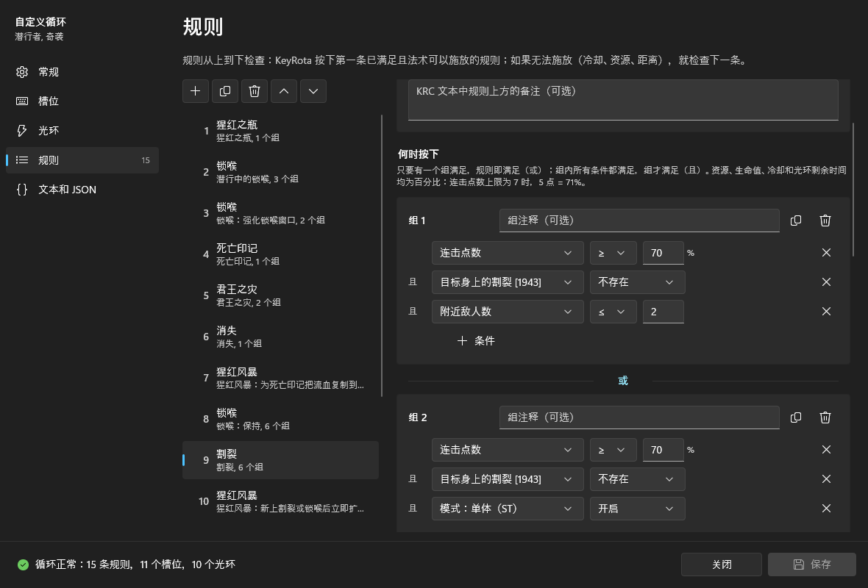Image resolution: width=868 pixels, height=588 pixels.
Task: Add a new rule with the plus icon
Action: coord(196,91)
